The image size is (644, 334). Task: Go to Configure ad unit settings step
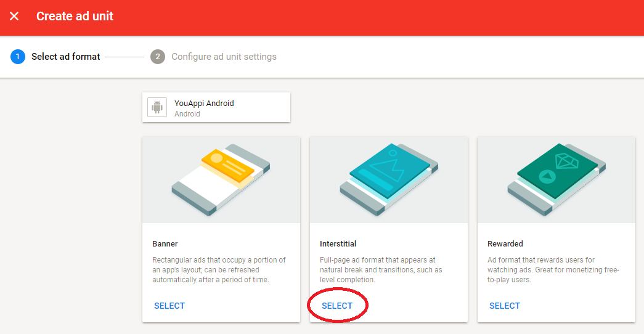[x=224, y=57]
